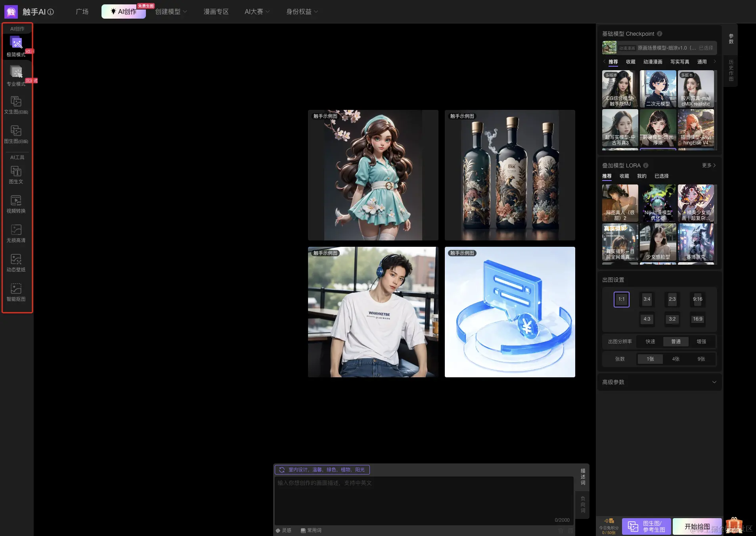
Task: Set image count to 4张
Action: tap(676, 359)
